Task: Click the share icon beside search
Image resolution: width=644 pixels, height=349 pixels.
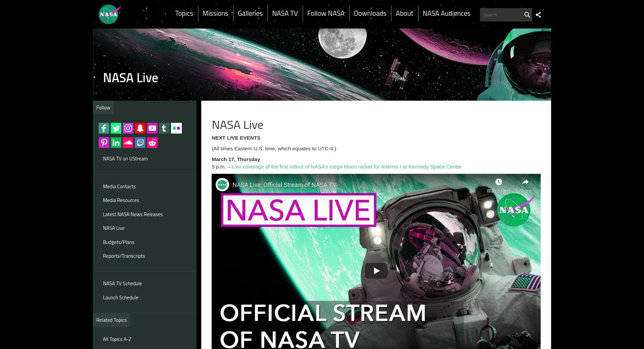Action: click(x=538, y=15)
